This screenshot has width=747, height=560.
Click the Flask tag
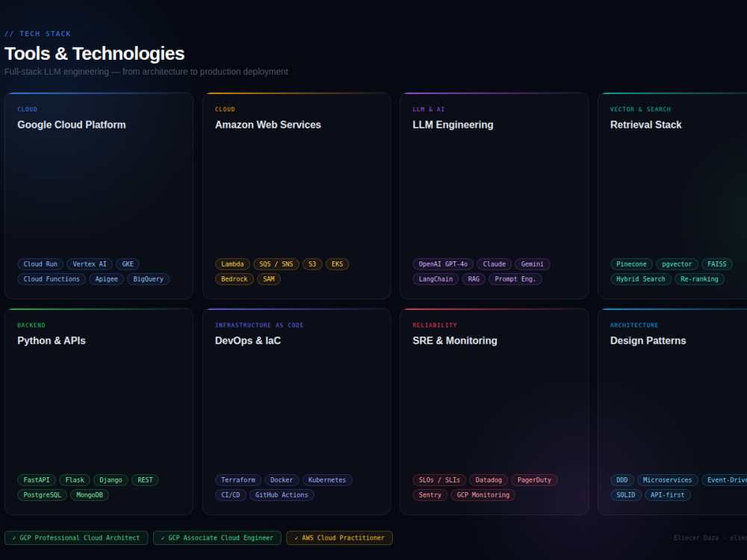pyautogui.click(x=75, y=480)
